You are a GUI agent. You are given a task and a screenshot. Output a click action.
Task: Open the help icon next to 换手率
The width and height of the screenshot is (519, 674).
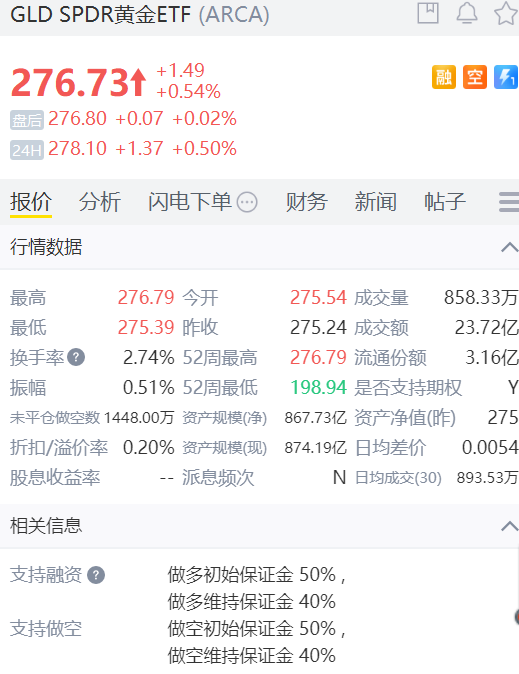(76, 357)
